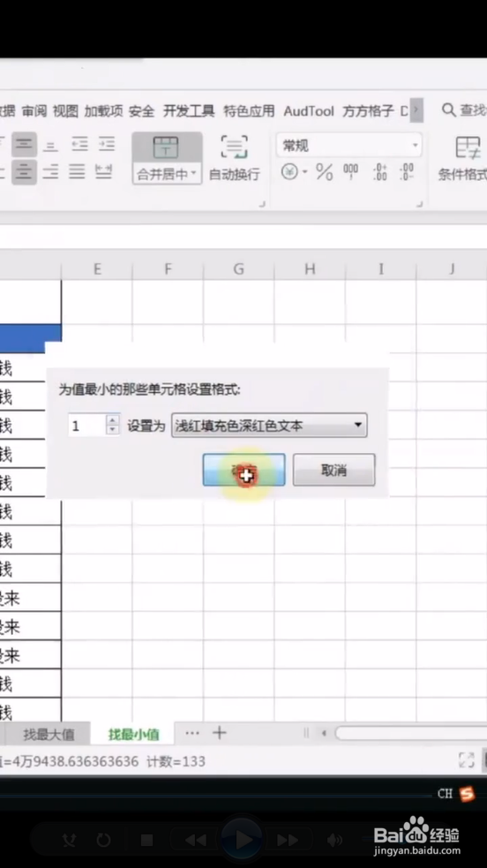Select column H header
Viewport: 487px width, 868px height.
coord(310,269)
